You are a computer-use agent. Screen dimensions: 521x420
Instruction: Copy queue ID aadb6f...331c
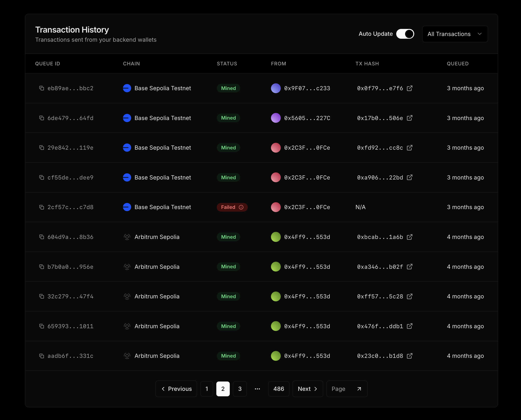point(42,356)
